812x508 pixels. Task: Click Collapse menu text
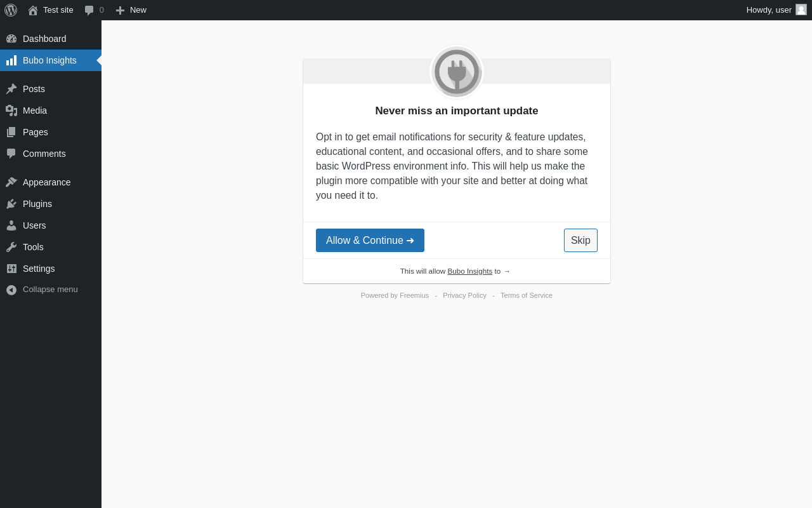point(50,290)
